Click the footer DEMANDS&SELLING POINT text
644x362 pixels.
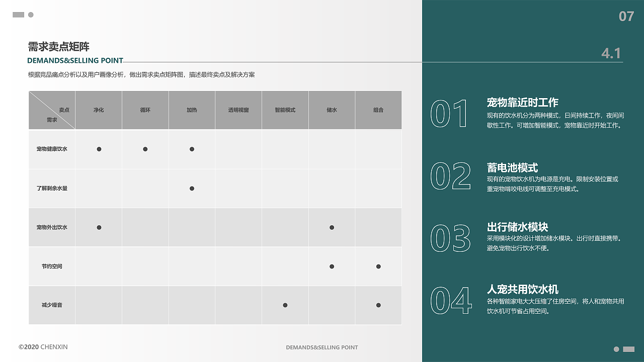[322, 347]
